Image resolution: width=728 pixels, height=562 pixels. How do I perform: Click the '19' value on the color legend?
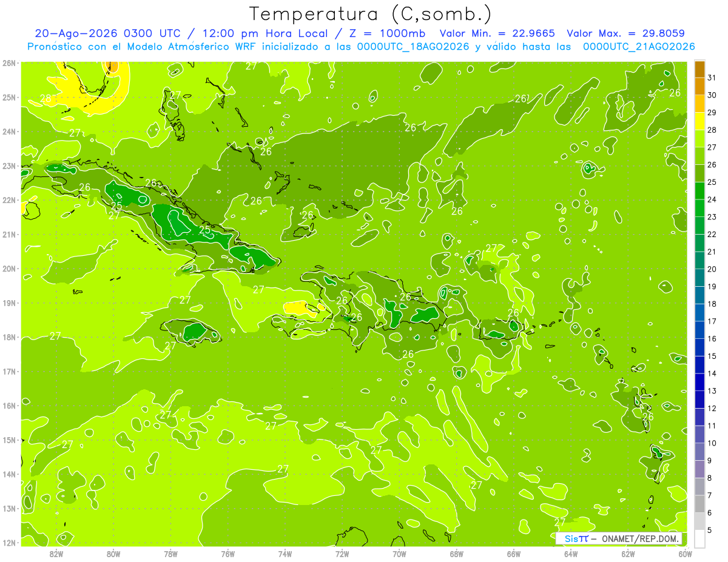[712, 286]
